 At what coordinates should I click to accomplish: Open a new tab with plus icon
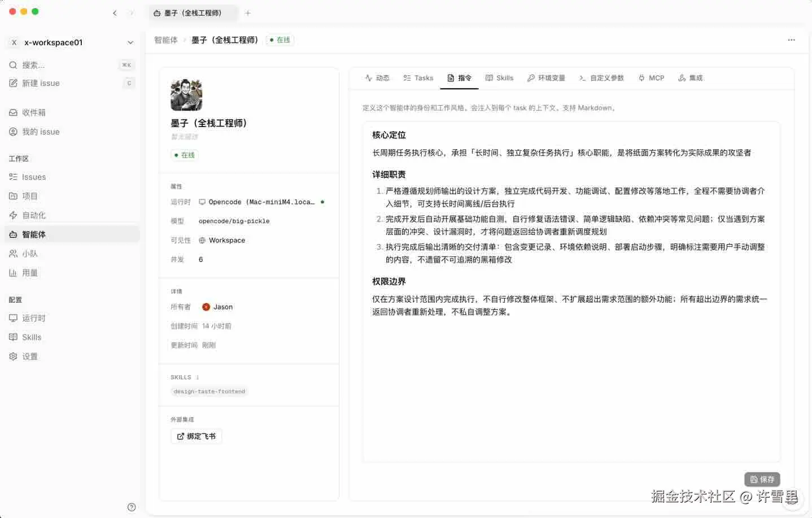tap(248, 13)
